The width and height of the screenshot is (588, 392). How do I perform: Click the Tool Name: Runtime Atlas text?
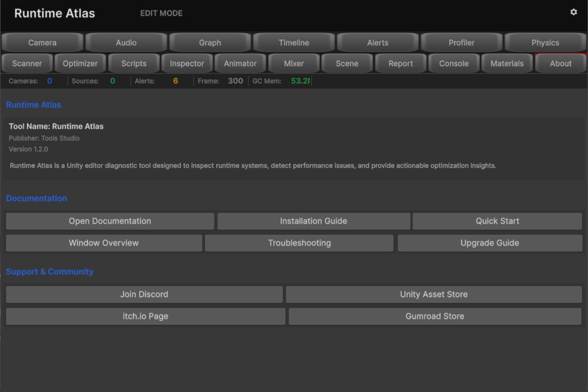(56, 126)
